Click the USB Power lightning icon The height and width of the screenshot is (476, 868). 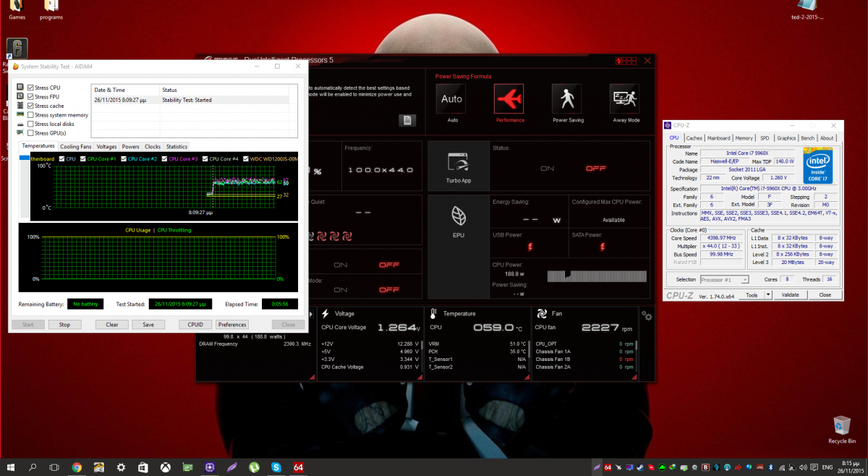point(529,247)
